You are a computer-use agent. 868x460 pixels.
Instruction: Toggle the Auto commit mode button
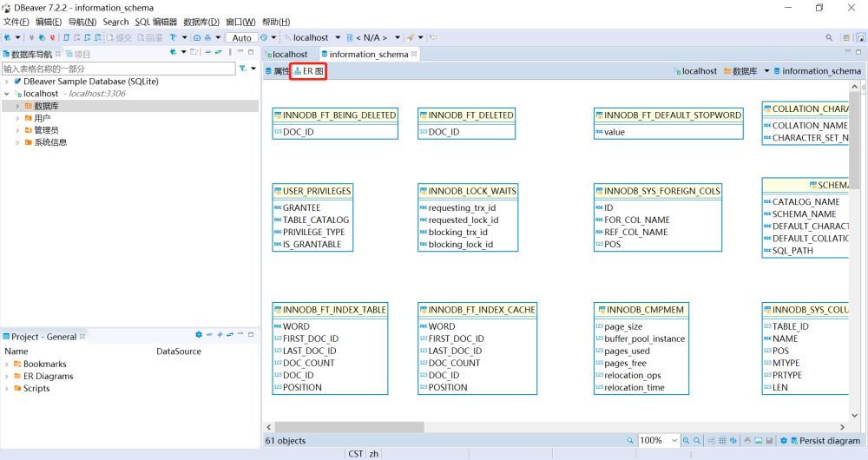pyautogui.click(x=242, y=37)
